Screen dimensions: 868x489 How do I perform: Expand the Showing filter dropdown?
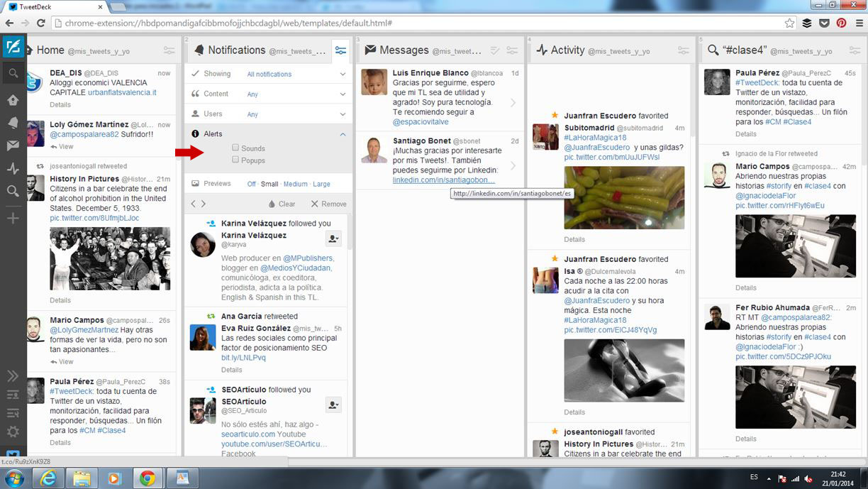tap(343, 74)
